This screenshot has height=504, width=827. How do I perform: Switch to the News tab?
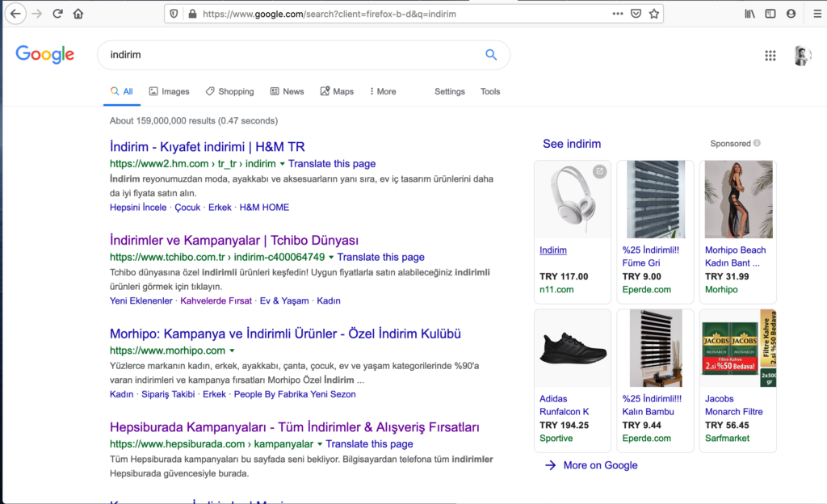(x=288, y=91)
